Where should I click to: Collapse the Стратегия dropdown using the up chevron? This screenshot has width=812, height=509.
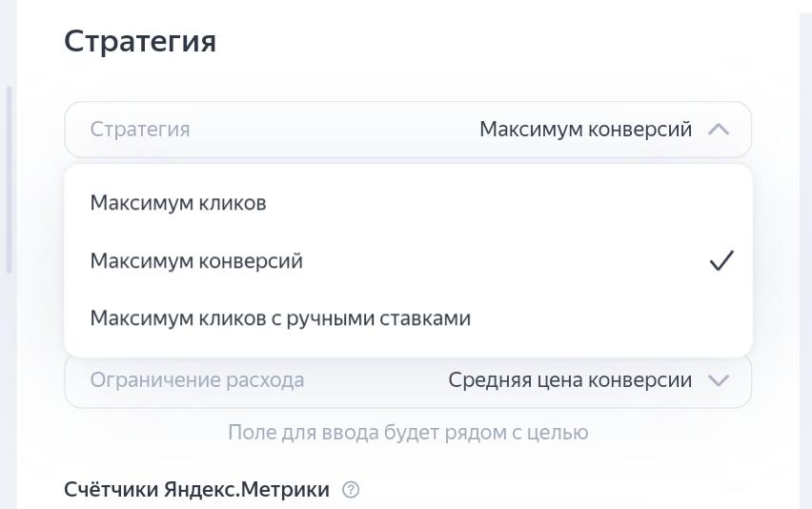click(x=719, y=130)
